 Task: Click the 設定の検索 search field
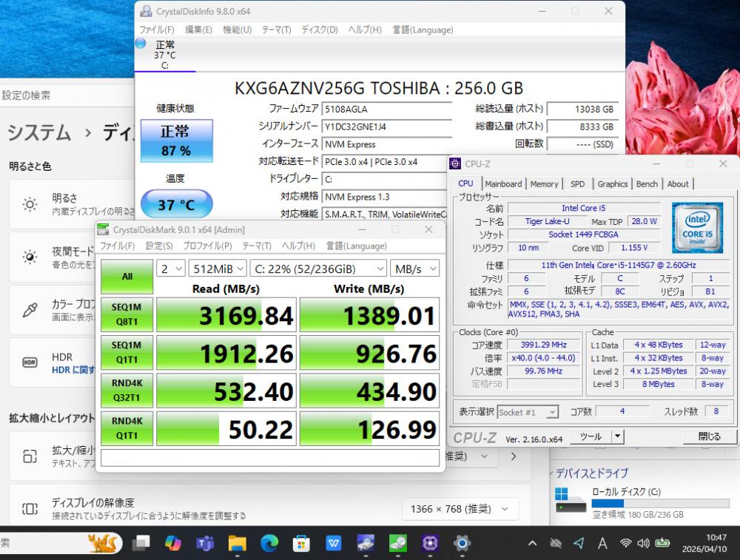tap(67, 95)
